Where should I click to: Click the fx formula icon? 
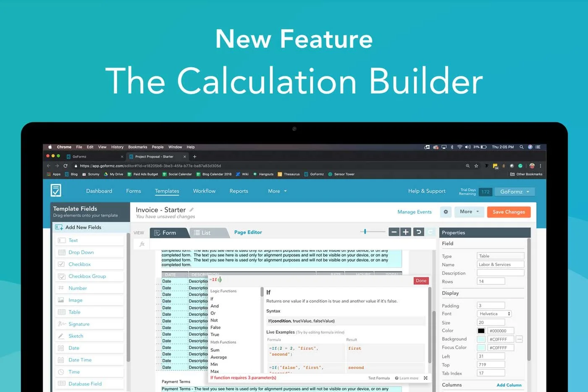tap(142, 244)
